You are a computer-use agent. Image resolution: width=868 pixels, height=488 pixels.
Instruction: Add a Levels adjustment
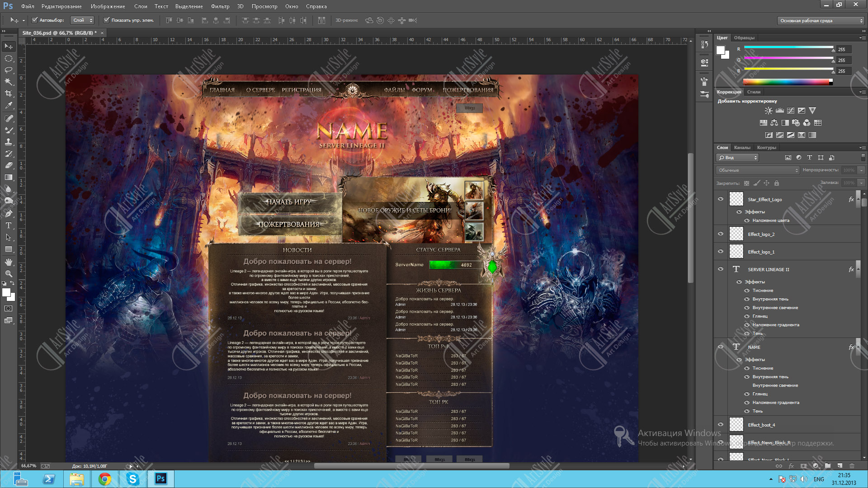coord(779,111)
